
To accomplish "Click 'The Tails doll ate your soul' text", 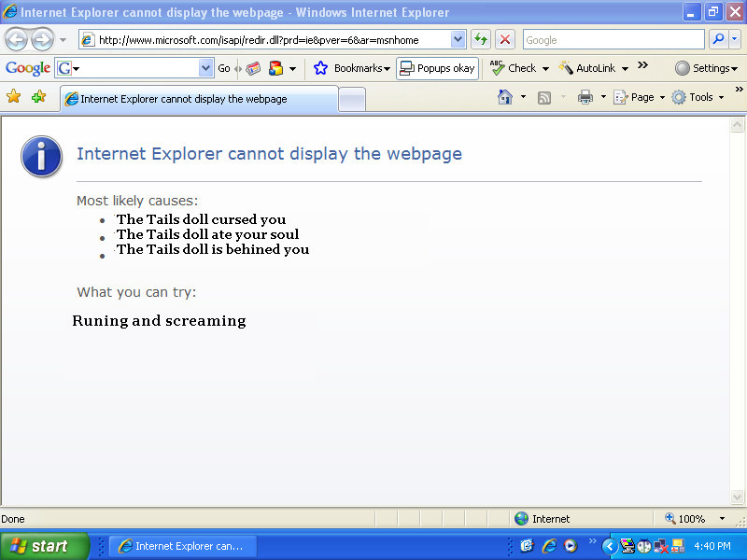I will click(x=207, y=234).
